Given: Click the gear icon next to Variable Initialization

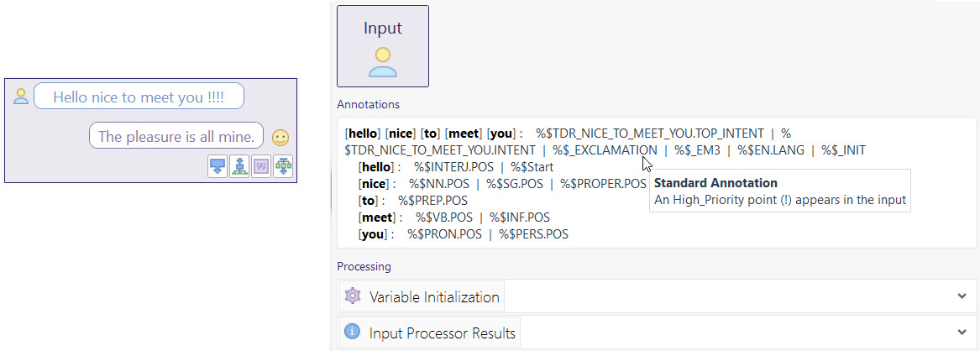Looking at the screenshot, I should pos(353,296).
